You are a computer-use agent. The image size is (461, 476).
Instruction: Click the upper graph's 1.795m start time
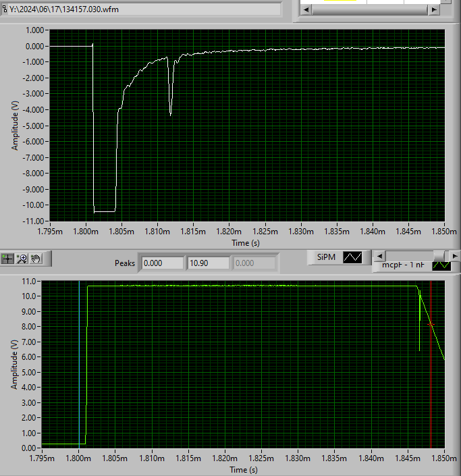click(x=50, y=232)
